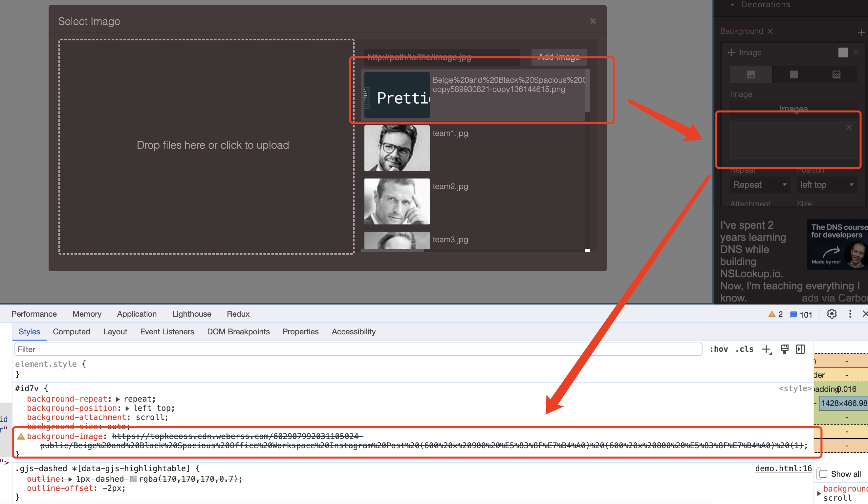Open the Position dropdown set to left top
868x504 pixels.
pos(827,185)
